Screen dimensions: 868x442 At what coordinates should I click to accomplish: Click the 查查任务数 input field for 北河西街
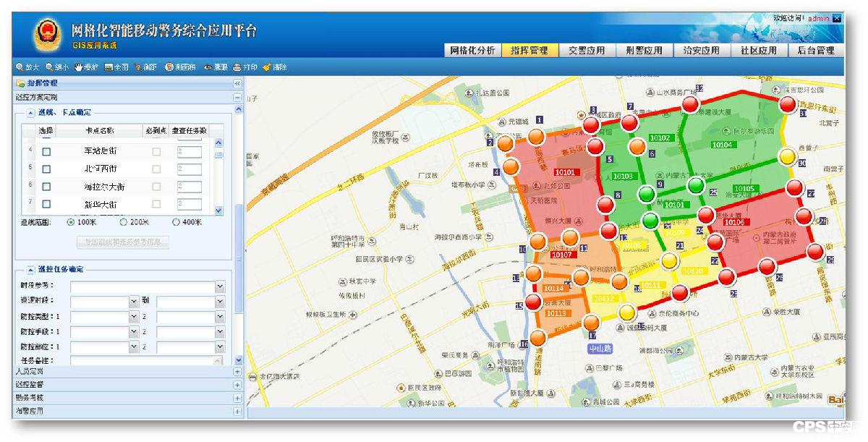click(x=189, y=169)
